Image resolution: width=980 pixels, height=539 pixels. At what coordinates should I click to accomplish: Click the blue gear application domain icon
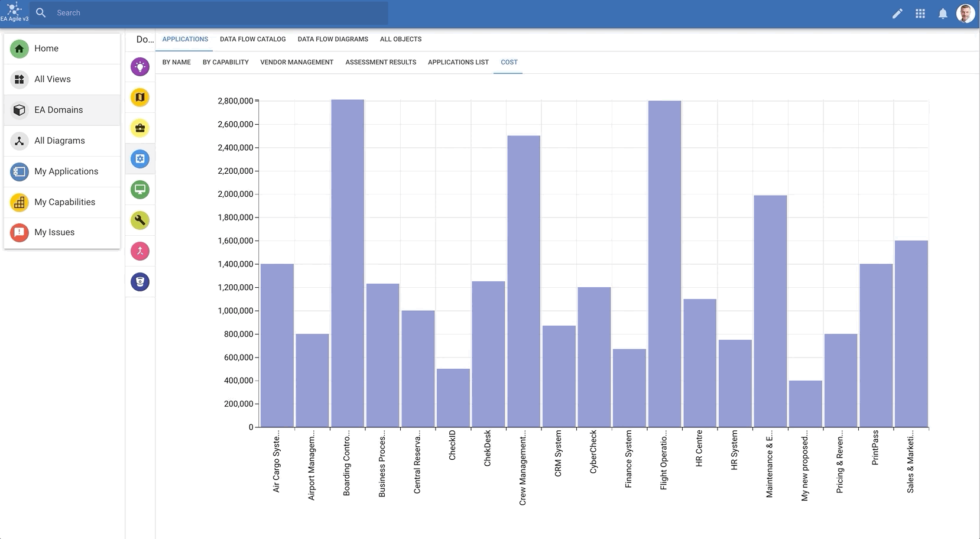click(140, 159)
